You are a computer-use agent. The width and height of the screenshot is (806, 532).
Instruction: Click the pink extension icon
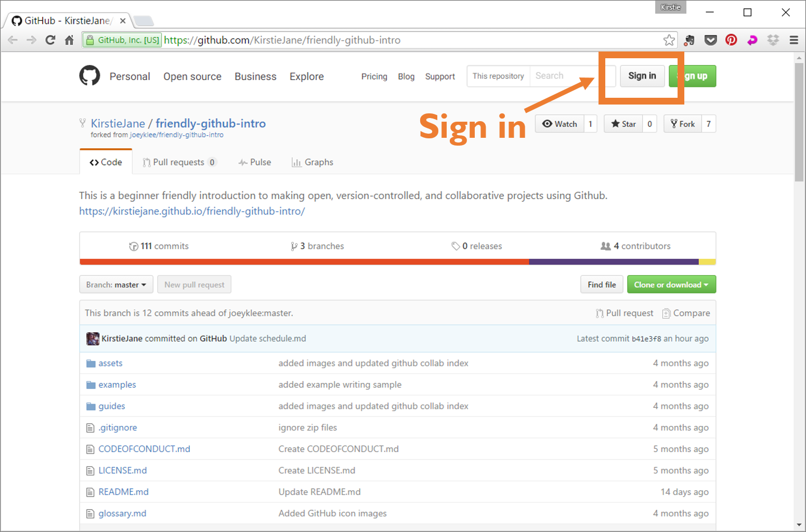click(752, 40)
